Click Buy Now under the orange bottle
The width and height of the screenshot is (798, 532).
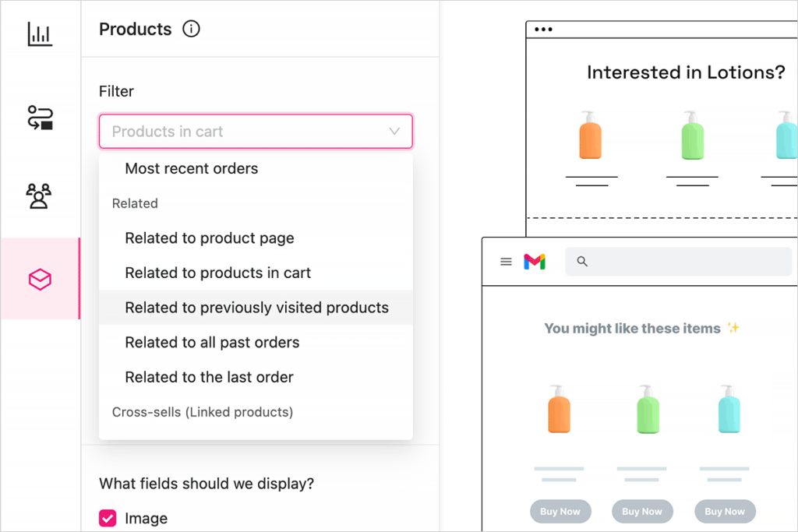coord(560,511)
